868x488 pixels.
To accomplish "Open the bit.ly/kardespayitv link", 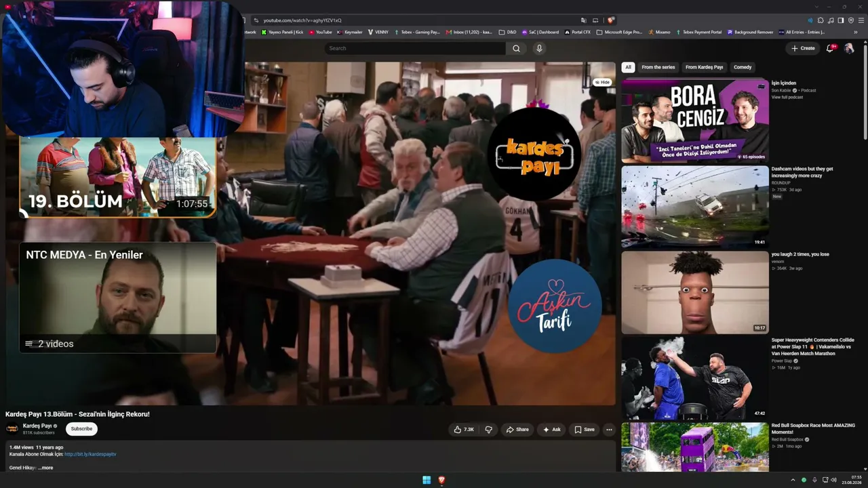I will pos(90,454).
